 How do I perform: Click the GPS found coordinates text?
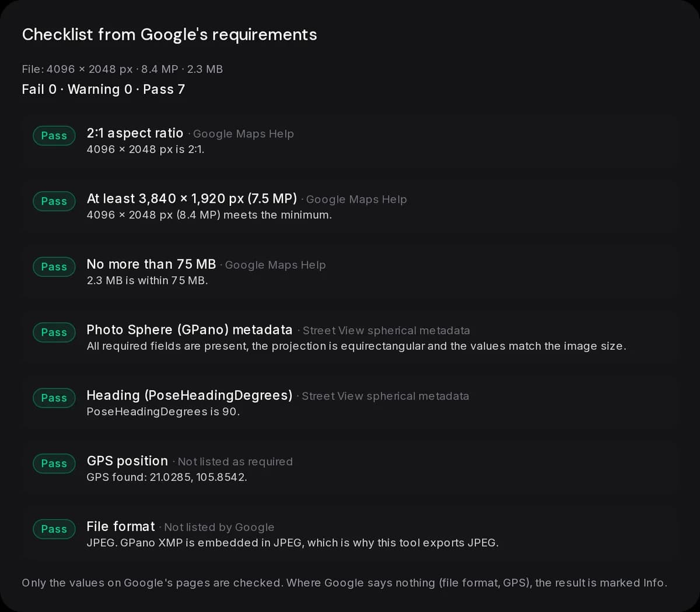[x=167, y=477]
